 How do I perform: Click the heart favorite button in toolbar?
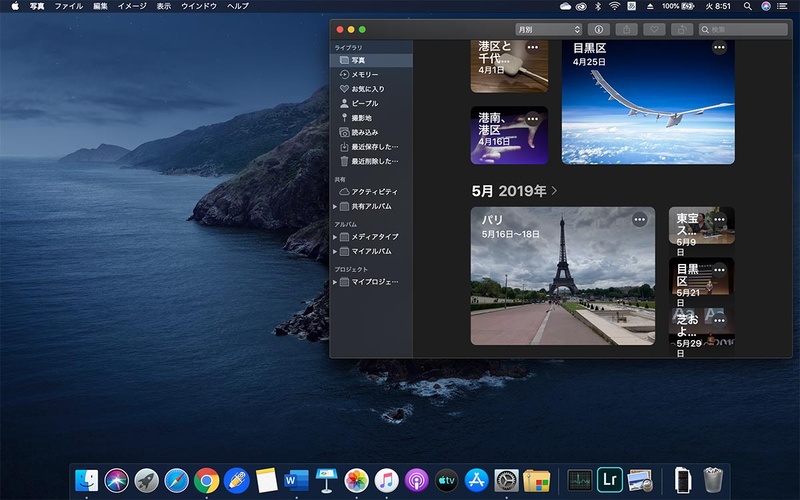(654, 30)
